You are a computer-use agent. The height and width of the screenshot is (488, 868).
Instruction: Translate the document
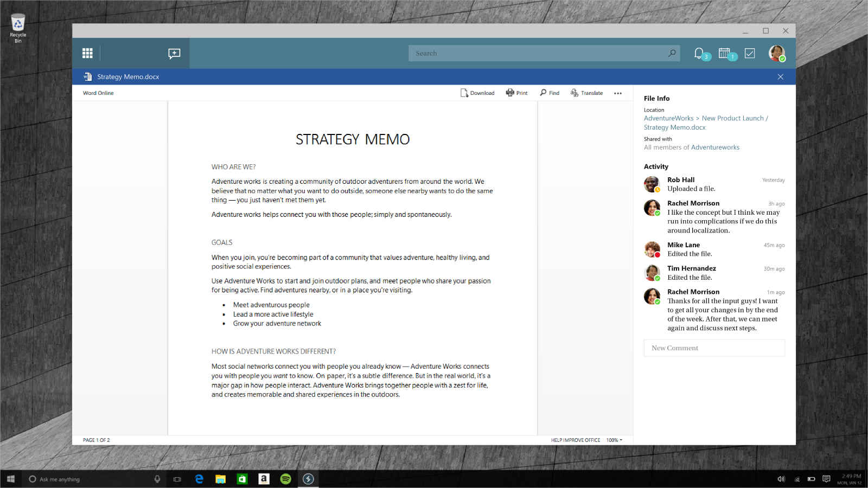pos(586,93)
